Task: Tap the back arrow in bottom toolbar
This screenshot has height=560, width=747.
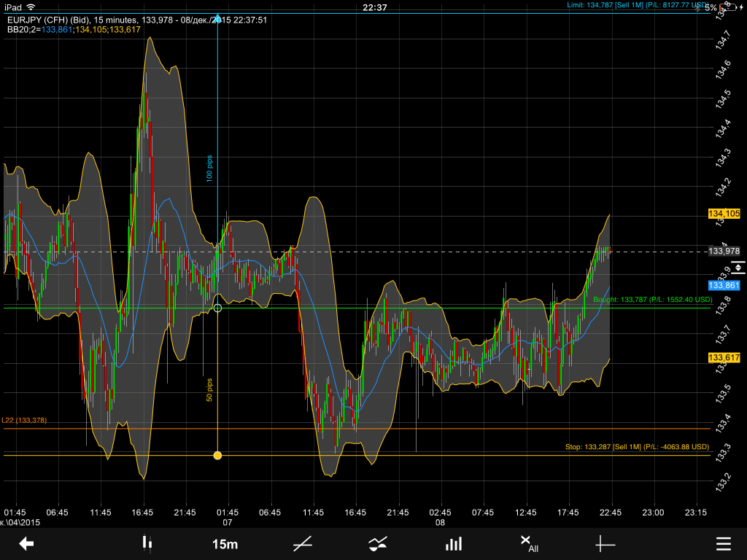Action: tap(27, 544)
